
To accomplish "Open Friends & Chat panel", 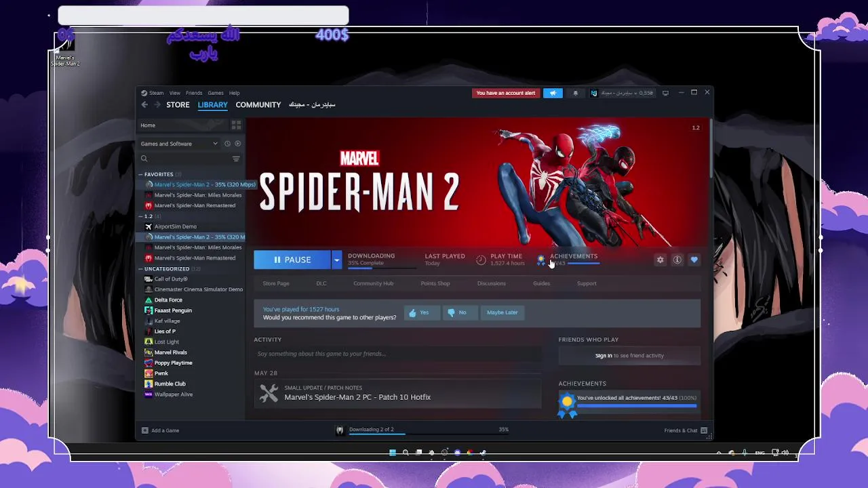I will (x=686, y=430).
